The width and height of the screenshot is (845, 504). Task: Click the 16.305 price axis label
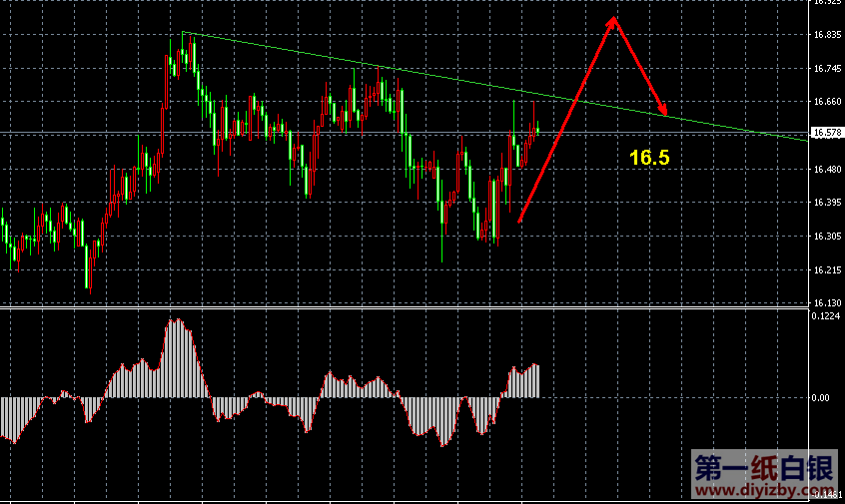[x=825, y=237]
